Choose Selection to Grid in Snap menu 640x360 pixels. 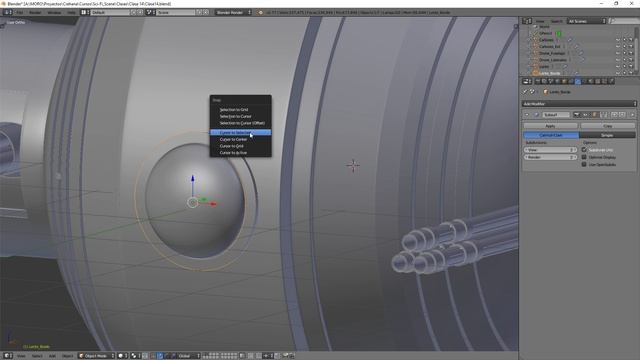click(x=240, y=109)
